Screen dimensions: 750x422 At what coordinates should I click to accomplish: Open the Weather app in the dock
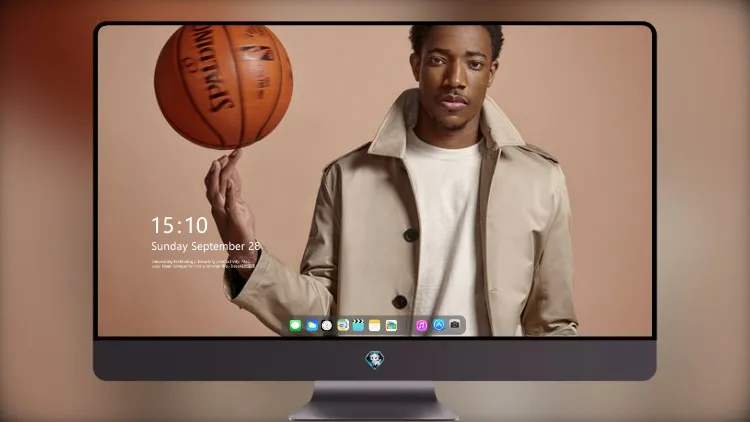pos(311,325)
